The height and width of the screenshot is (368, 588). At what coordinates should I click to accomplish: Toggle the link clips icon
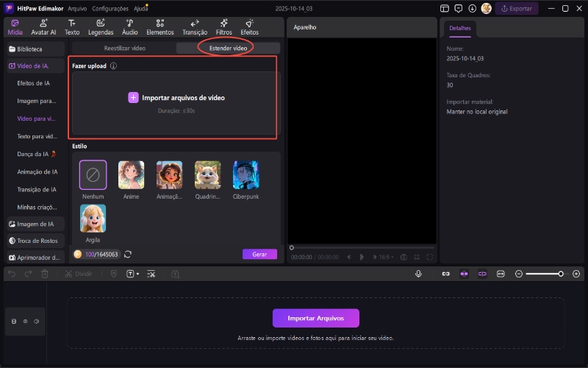pyautogui.click(x=446, y=274)
